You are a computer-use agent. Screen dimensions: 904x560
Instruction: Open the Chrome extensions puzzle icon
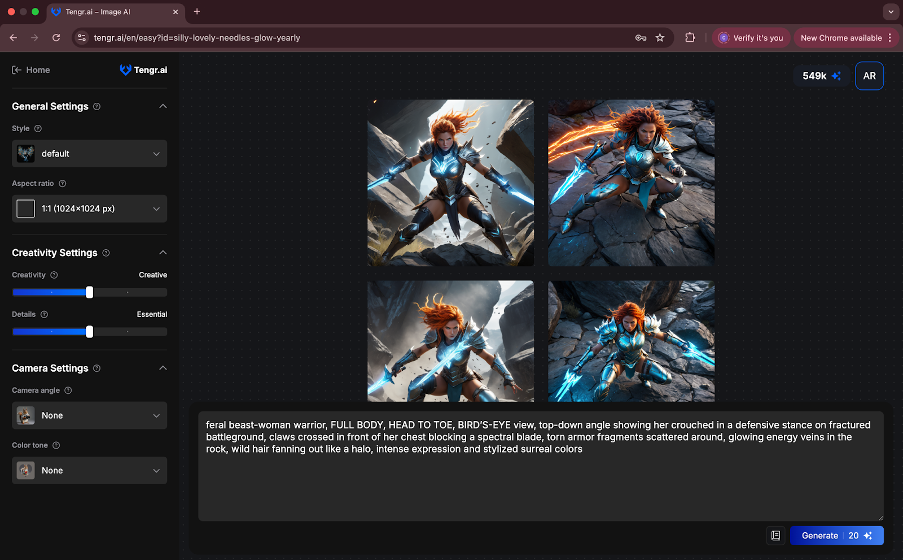point(690,38)
